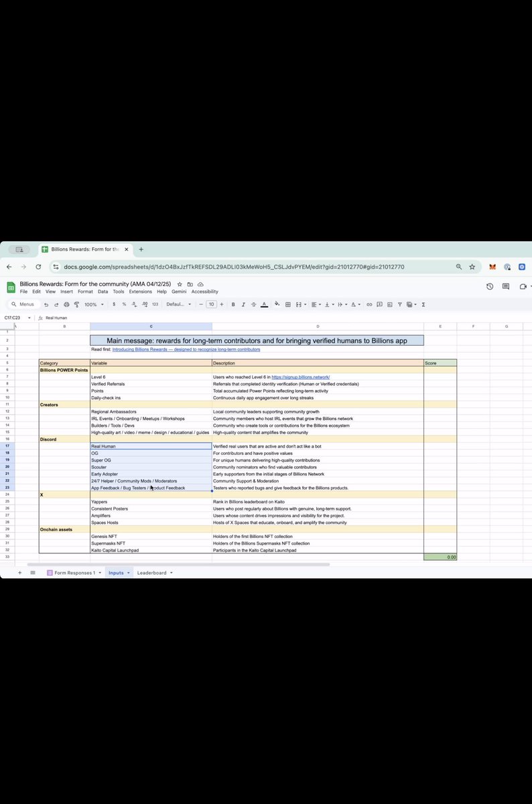Open the Extensions menu

pos(141,292)
